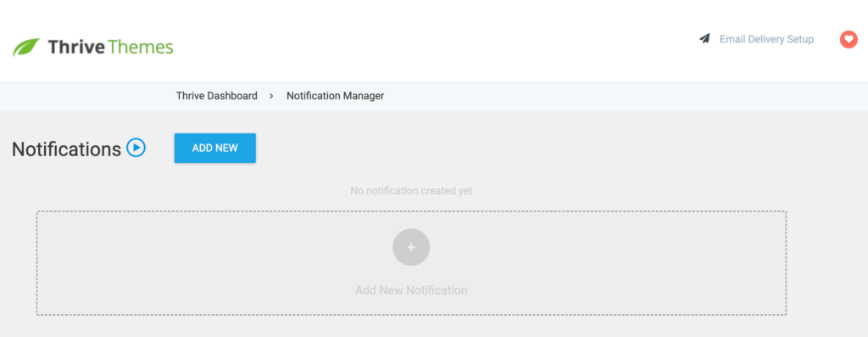Click the green leaf logo icon
This screenshot has height=337, width=868.
coord(26,48)
